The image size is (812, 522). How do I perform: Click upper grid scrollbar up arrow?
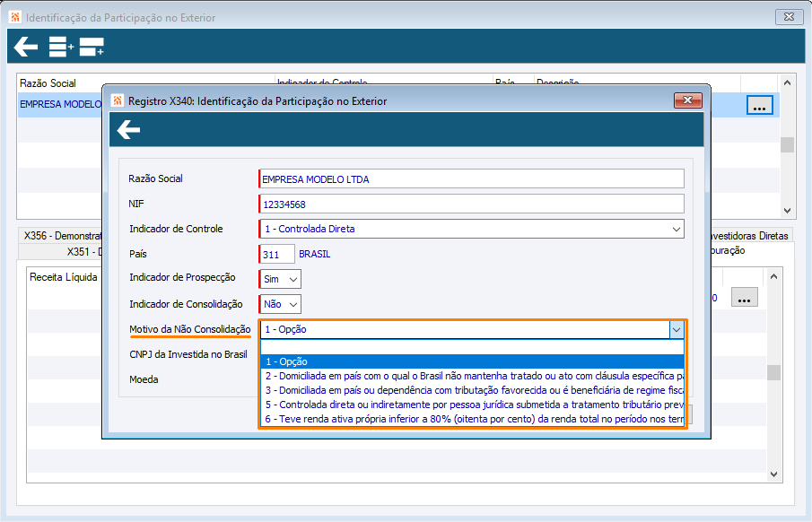[787, 83]
